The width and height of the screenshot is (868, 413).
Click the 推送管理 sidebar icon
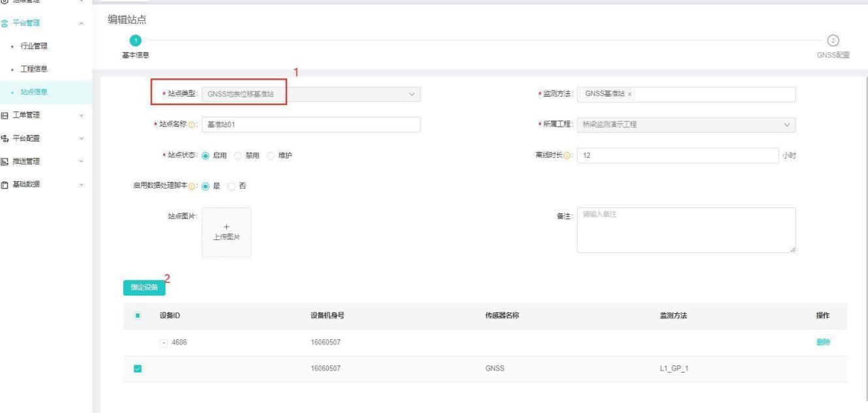tap(5, 161)
